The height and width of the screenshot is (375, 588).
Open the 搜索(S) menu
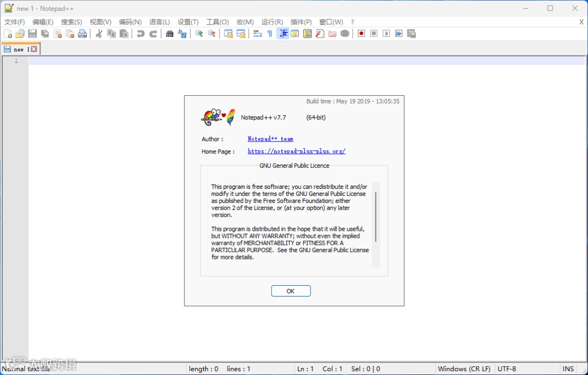click(x=71, y=22)
